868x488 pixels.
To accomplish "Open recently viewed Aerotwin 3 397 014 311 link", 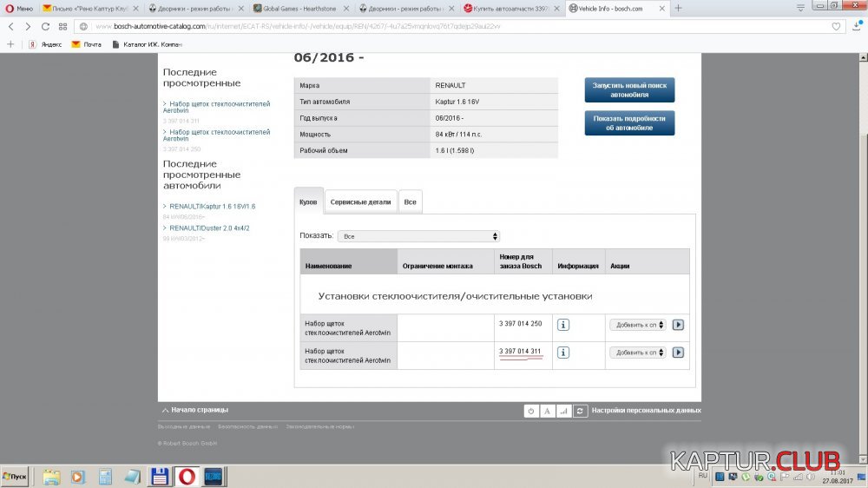I will pyautogui.click(x=216, y=107).
